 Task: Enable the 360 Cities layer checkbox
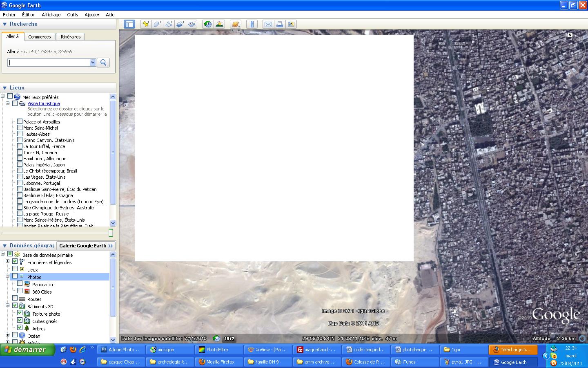click(x=20, y=291)
